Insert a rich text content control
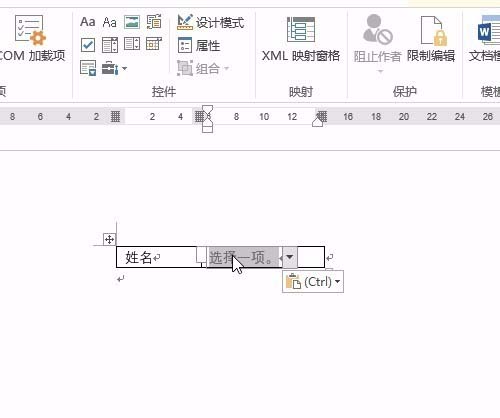The width and height of the screenshot is (500, 418). (88, 22)
